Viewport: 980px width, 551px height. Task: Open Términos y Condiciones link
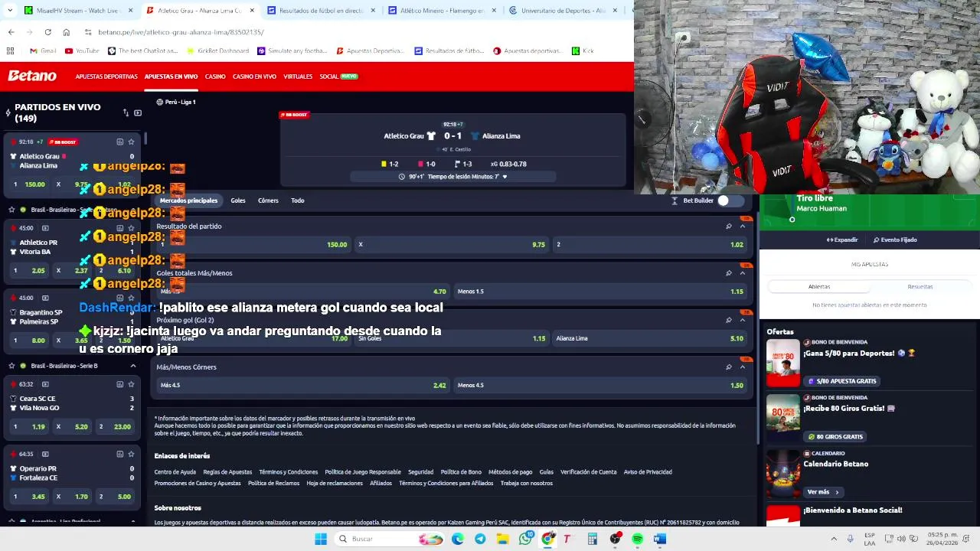(x=288, y=472)
